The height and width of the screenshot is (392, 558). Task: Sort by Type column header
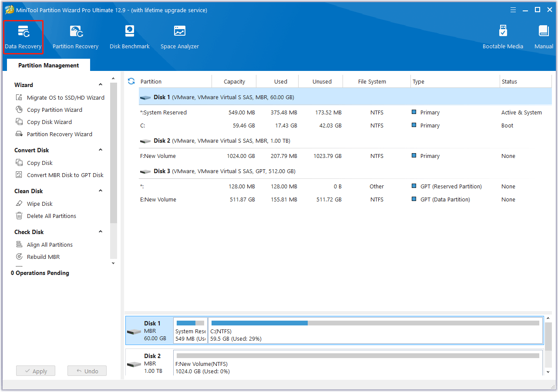(x=455, y=81)
